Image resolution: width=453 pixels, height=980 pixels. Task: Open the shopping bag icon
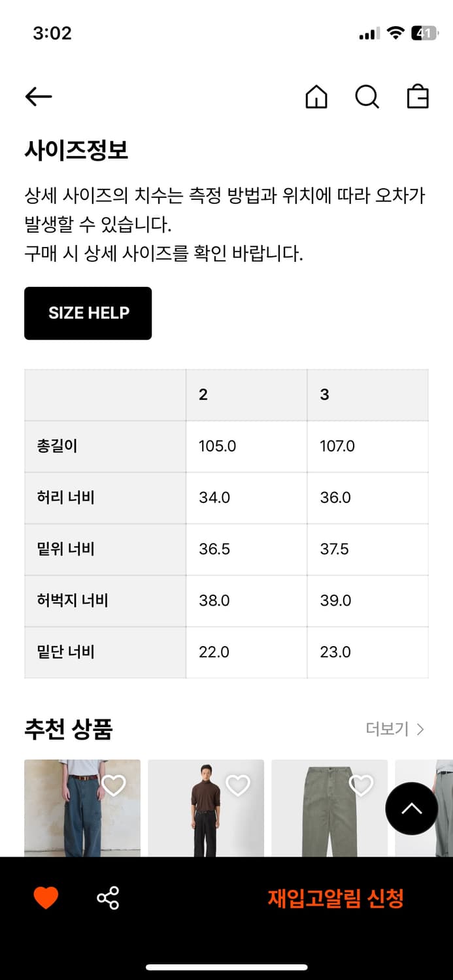pos(418,97)
